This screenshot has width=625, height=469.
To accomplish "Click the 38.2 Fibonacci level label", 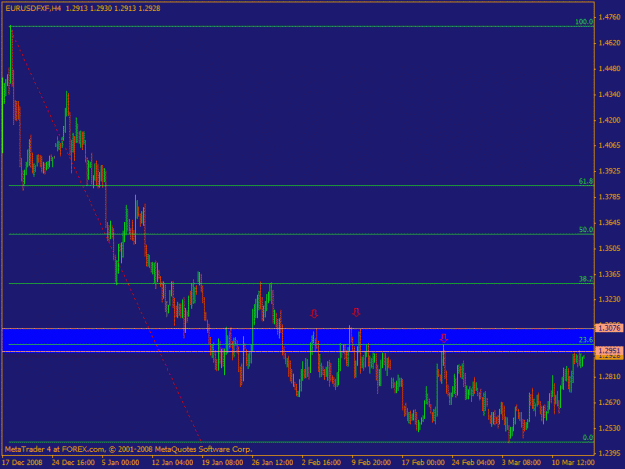I will (586, 279).
